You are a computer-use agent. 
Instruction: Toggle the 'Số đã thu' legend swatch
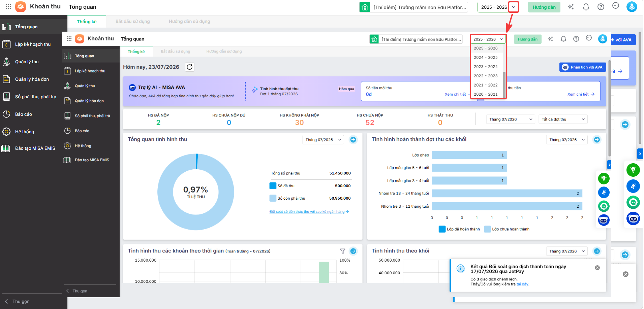click(273, 186)
